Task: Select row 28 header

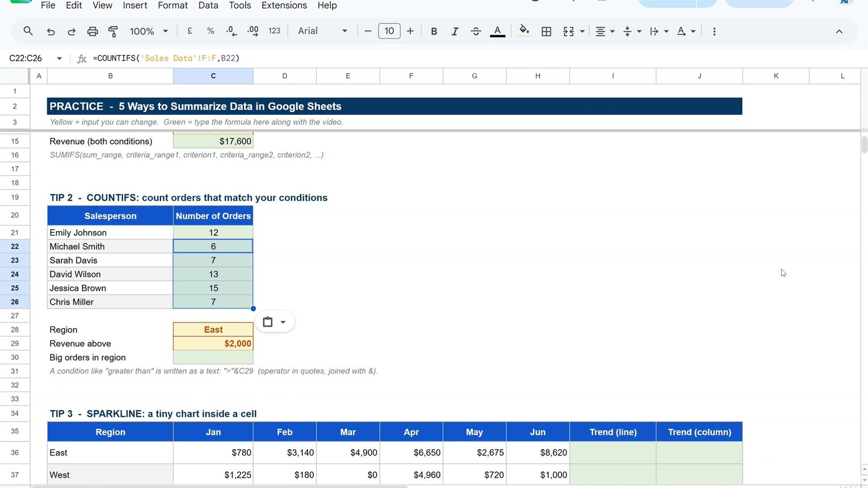Action: click(15, 330)
